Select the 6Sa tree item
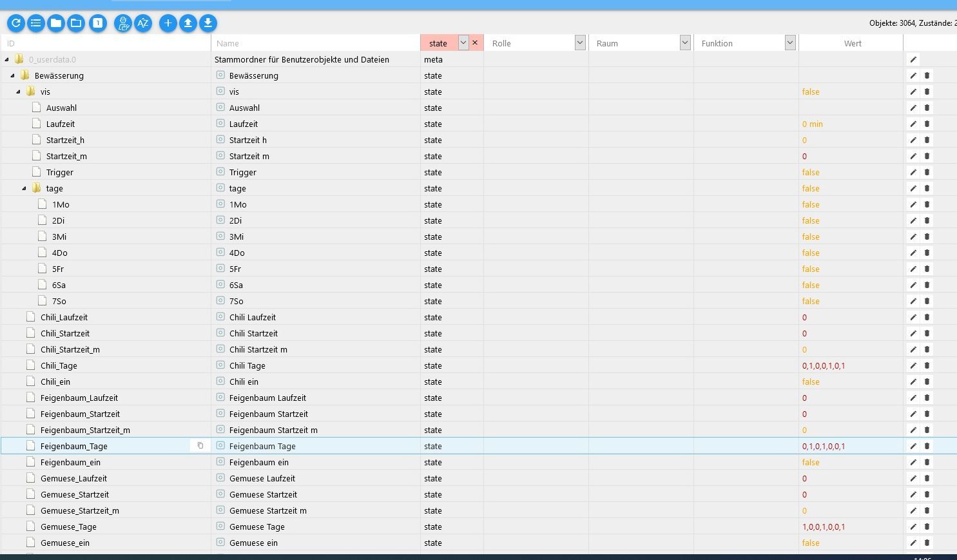The image size is (957, 560). [x=59, y=285]
